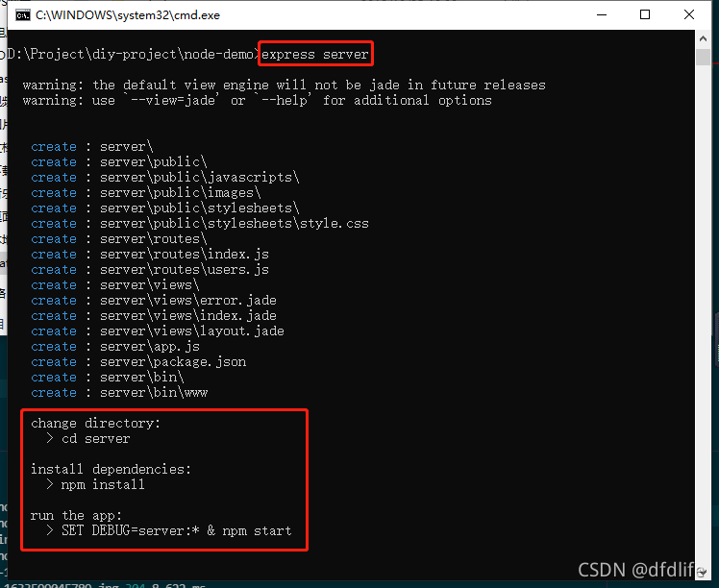Click the 'run the app:' heading text
The width and height of the screenshot is (719, 588).
coord(76,516)
